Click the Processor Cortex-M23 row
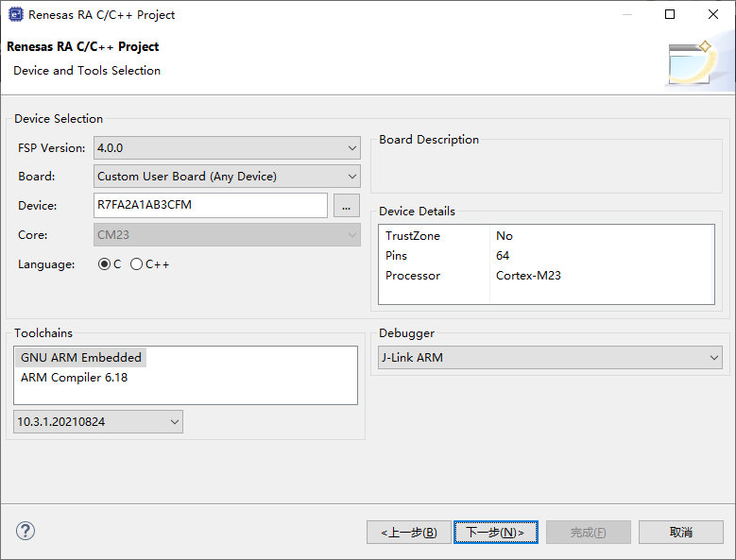The image size is (736, 560). point(546,276)
